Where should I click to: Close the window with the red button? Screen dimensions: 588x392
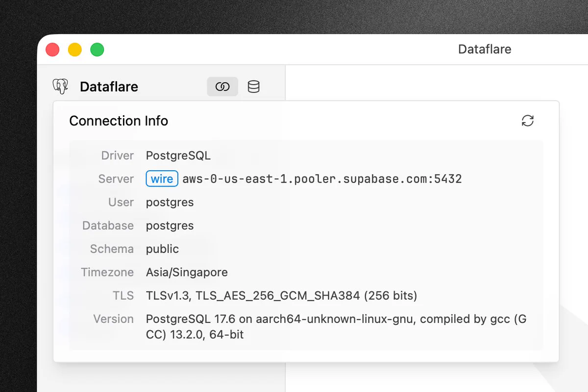[52, 50]
